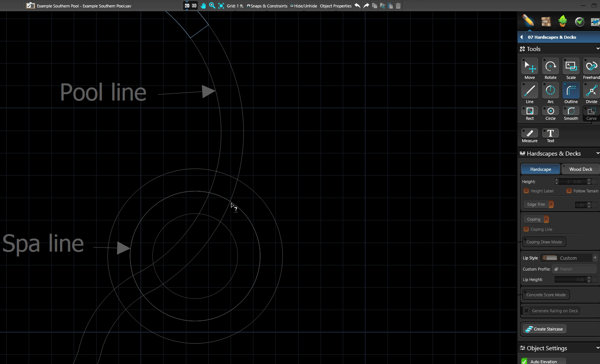Select the Arc tool

pyautogui.click(x=550, y=91)
